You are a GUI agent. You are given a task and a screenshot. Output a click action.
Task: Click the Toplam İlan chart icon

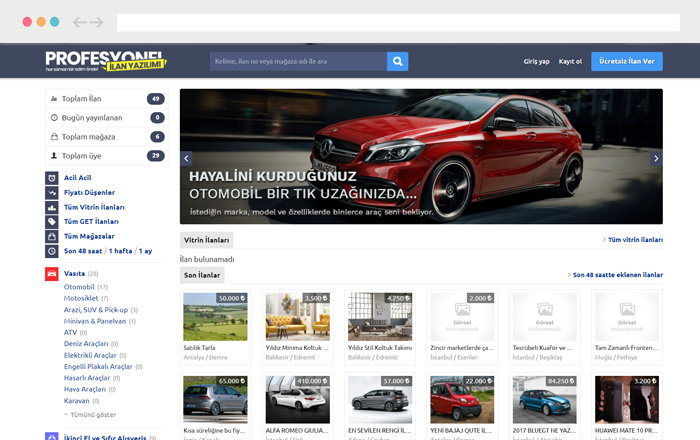(54, 99)
